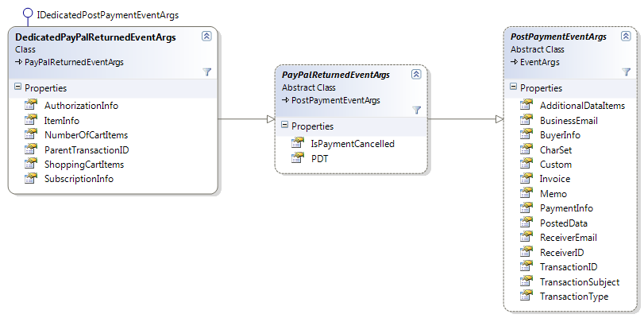Click the BusinessEmail property icon

[526, 120]
